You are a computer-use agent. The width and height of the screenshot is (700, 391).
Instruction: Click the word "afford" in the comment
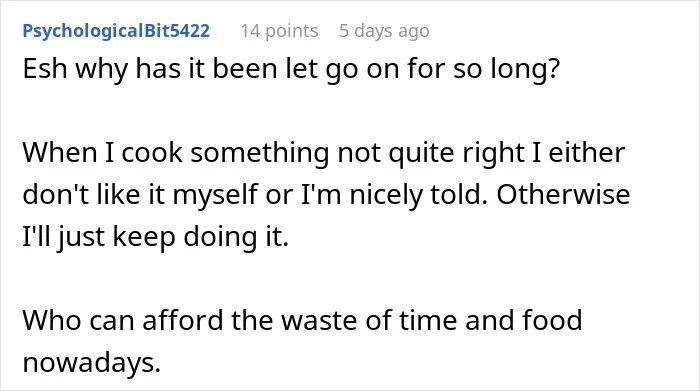(x=182, y=320)
